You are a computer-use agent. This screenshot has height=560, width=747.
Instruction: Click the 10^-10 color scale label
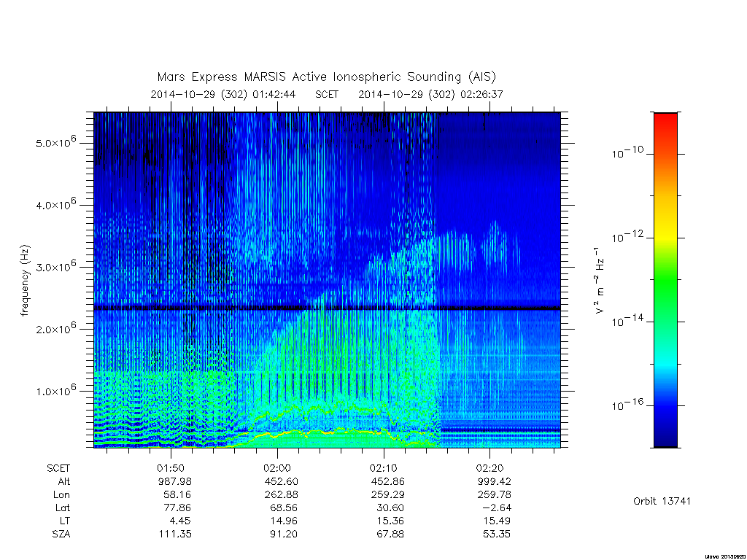tap(627, 153)
